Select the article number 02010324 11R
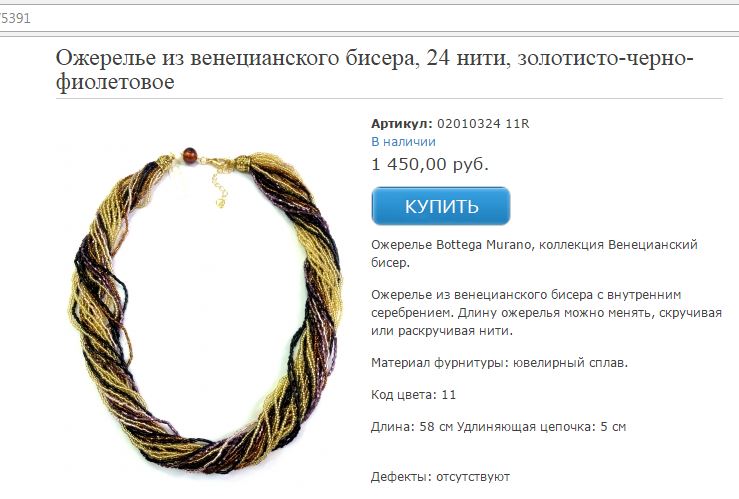739x499 pixels. (483, 124)
